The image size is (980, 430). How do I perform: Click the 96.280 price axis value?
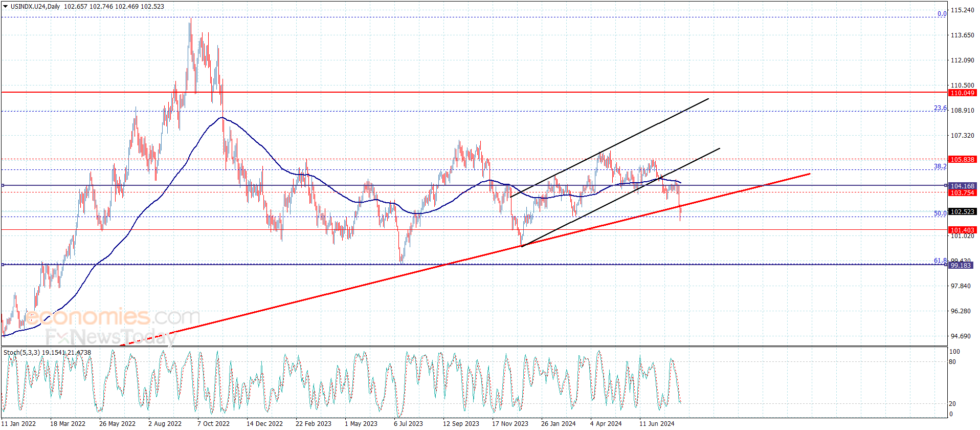coord(960,311)
